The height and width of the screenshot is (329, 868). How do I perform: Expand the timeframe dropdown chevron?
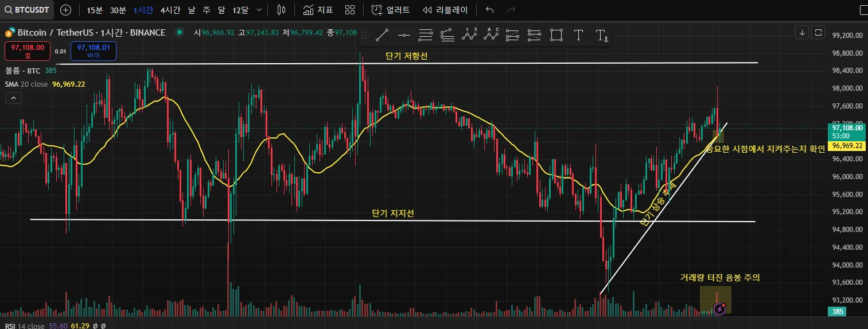(259, 10)
